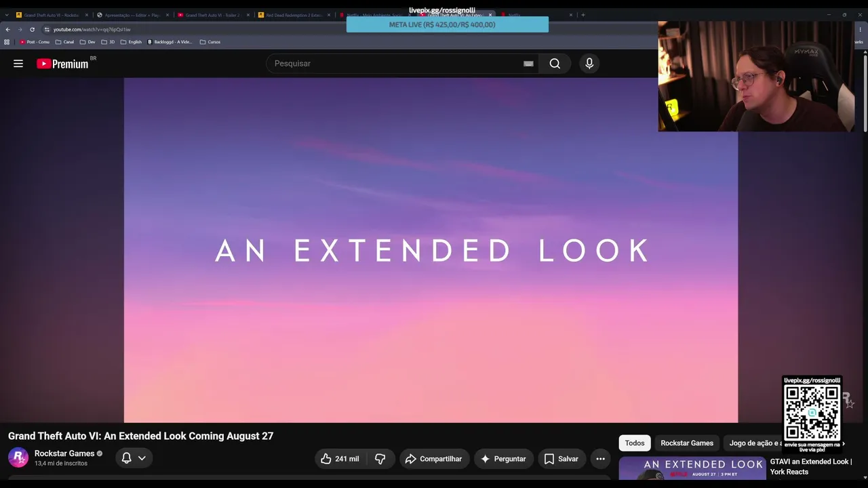Open the Canal bookmarks folder

pos(64,42)
